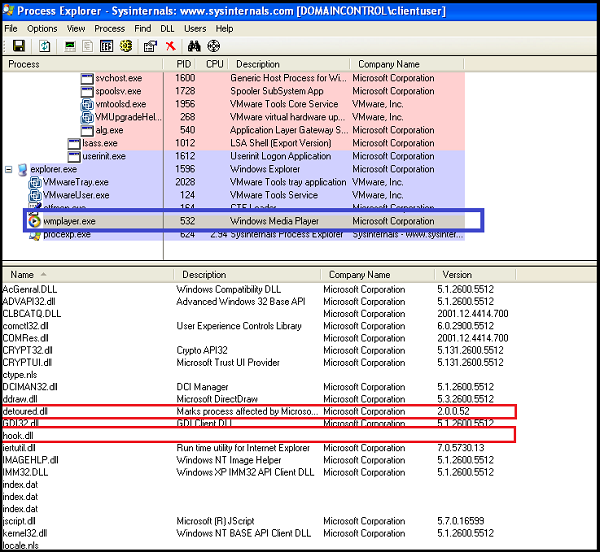Click the View DLLs gear icon
Viewport: 600px width, 552px height.
126,46
